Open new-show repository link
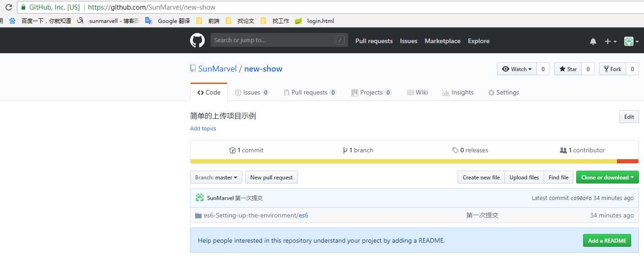The height and width of the screenshot is (256, 644). [x=263, y=69]
